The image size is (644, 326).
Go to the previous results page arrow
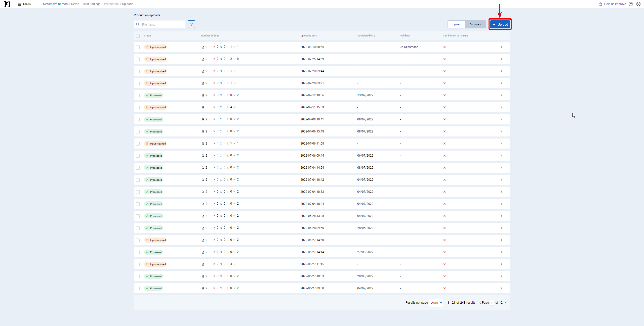pos(480,303)
